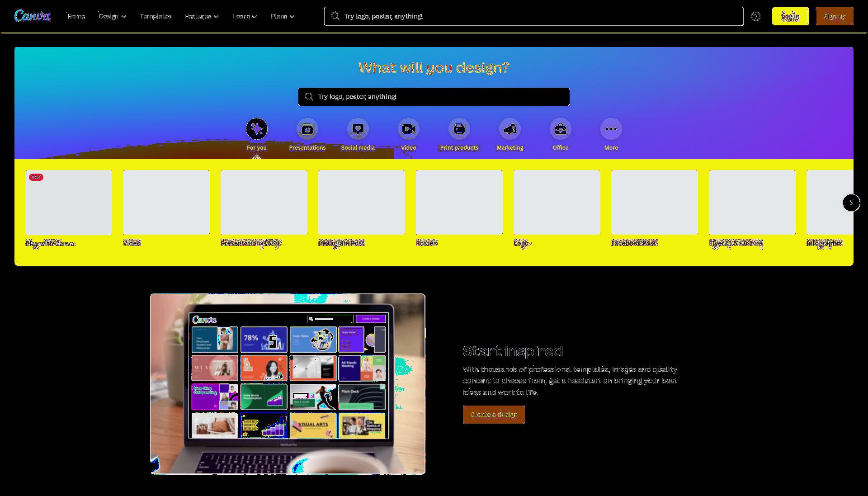Select the Social media category icon
868x496 pixels.
click(358, 129)
